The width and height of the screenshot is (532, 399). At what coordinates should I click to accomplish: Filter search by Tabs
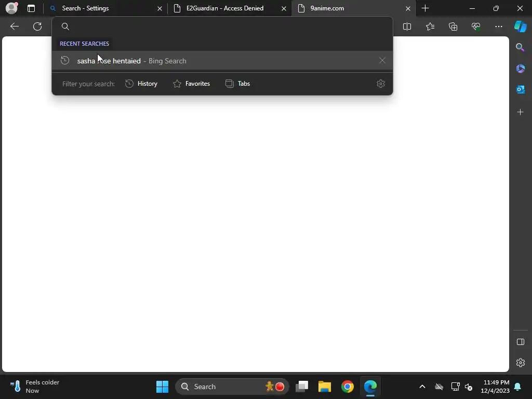[237, 84]
